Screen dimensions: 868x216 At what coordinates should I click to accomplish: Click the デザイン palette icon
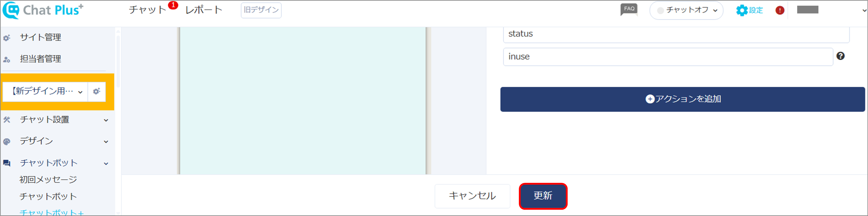[x=7, y=141]
